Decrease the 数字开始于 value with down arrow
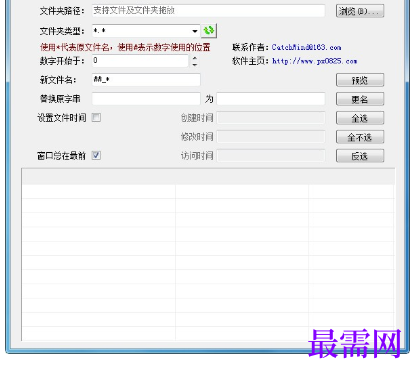Viewport: 420px width, 375px height. pyautogui.click(x=195, y=64)
